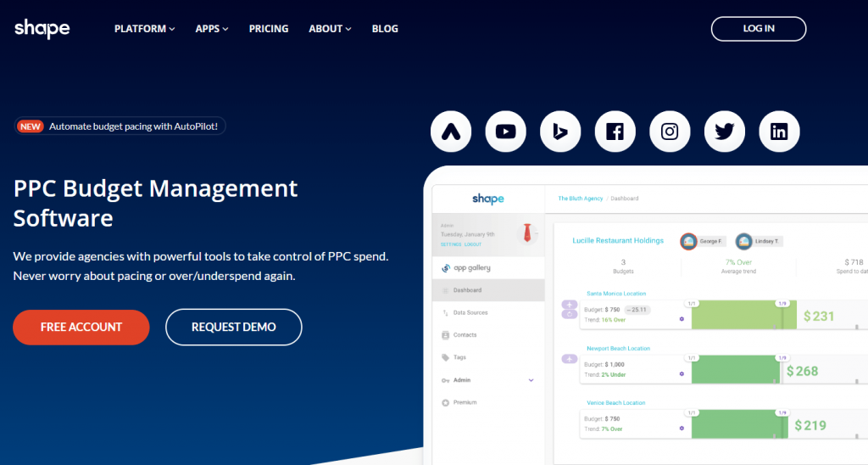
Task: Click Santa Monica green spend progress bar
Action: [743, 315]
